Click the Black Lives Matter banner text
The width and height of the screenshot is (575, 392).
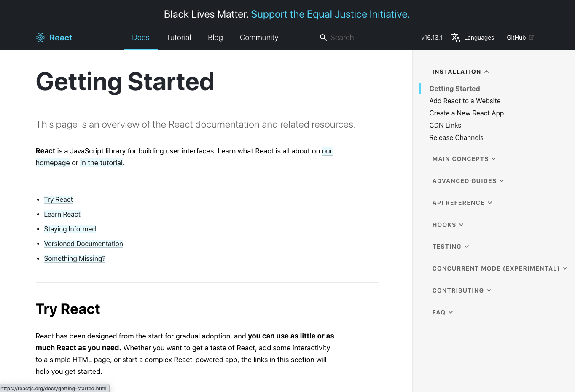[x=207, y=14]
